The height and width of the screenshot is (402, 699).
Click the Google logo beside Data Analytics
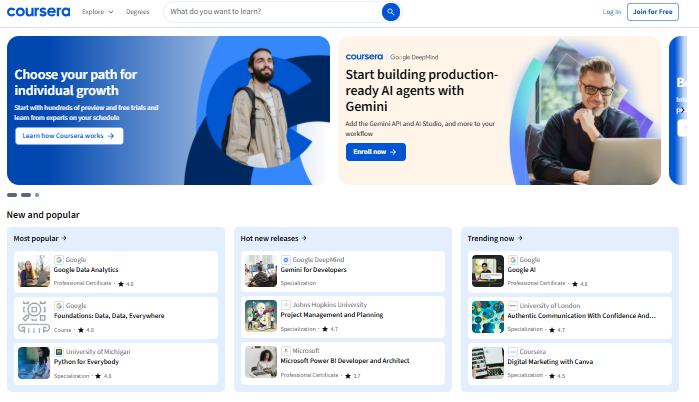(59, 260)
